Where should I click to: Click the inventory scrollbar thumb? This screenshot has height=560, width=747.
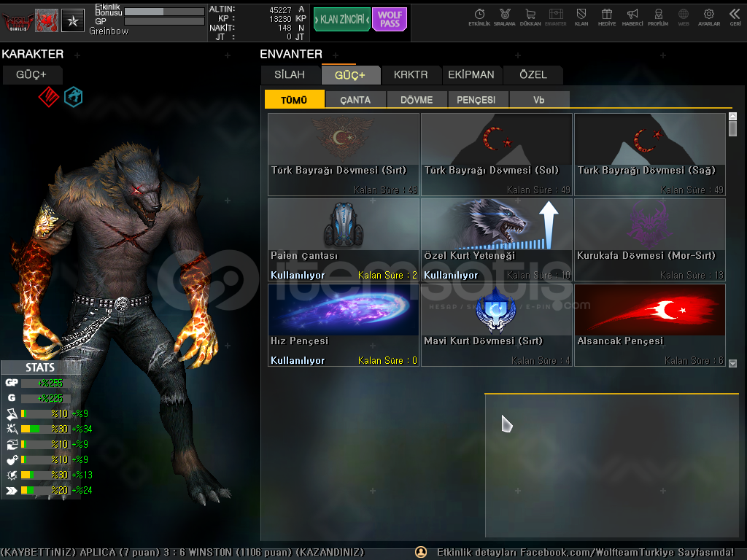click(x=732, y=128)
